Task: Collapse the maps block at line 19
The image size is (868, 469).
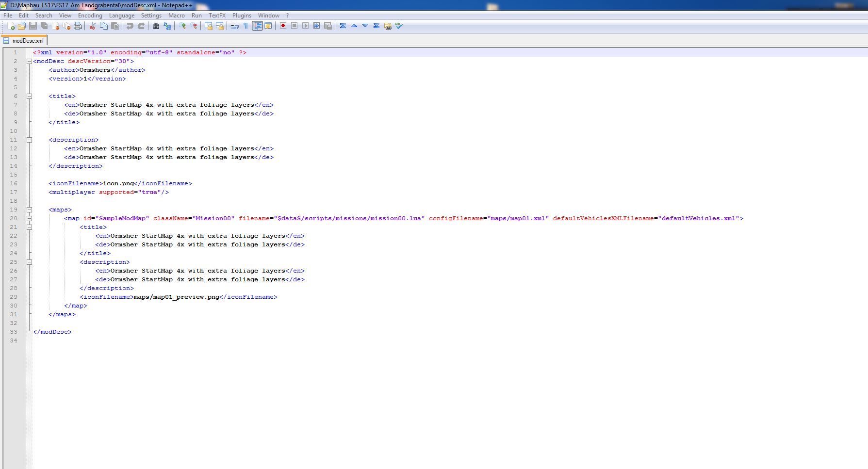Action: click(29, 210)
